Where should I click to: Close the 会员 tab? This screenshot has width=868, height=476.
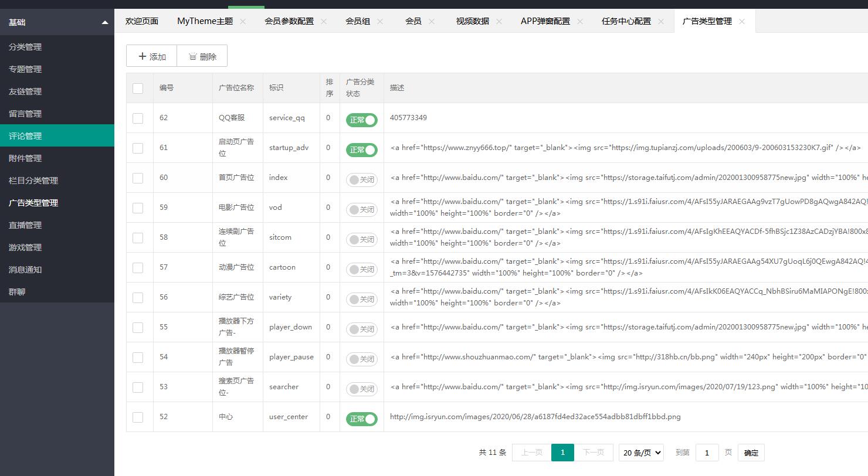pos(432,21)
